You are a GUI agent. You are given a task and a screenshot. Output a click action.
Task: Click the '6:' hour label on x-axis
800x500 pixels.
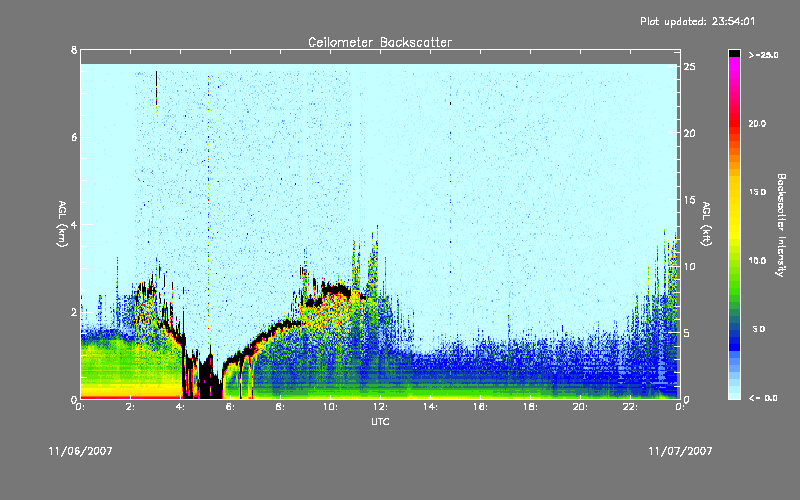point(231,407)
